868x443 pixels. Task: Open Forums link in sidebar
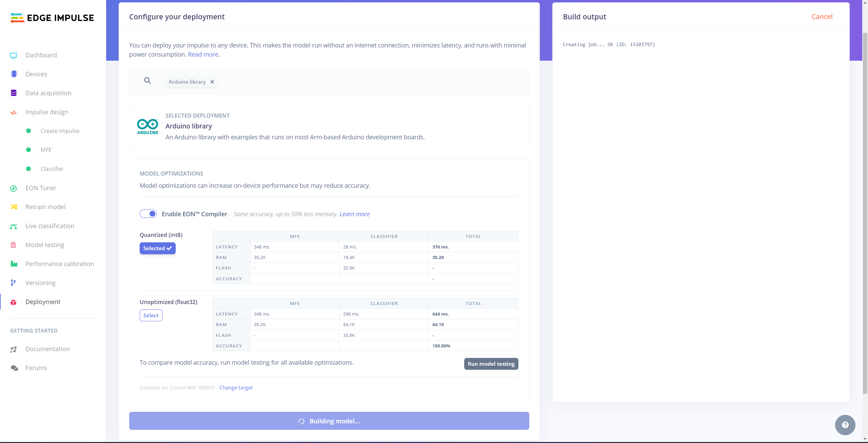36,368
